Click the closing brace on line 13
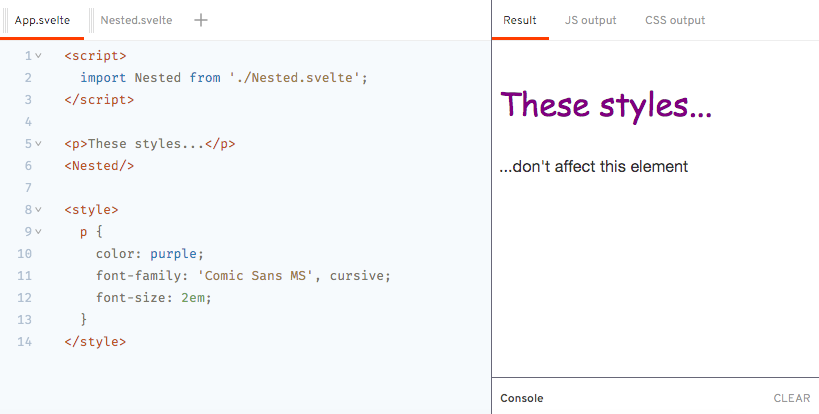Image resolution: width=819 pixels, height=414 pixels. (x=84, y=320)
